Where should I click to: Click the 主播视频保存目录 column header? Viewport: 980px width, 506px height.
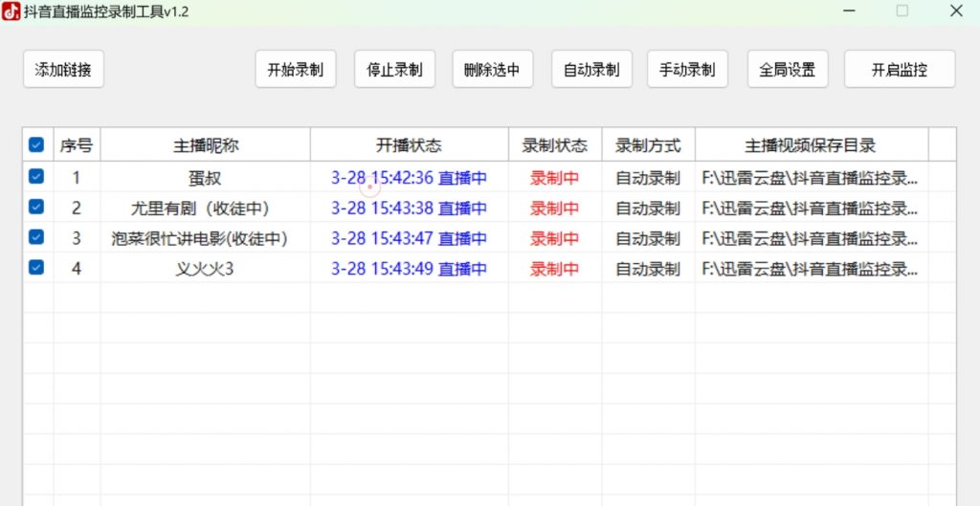tap(811, 145)
